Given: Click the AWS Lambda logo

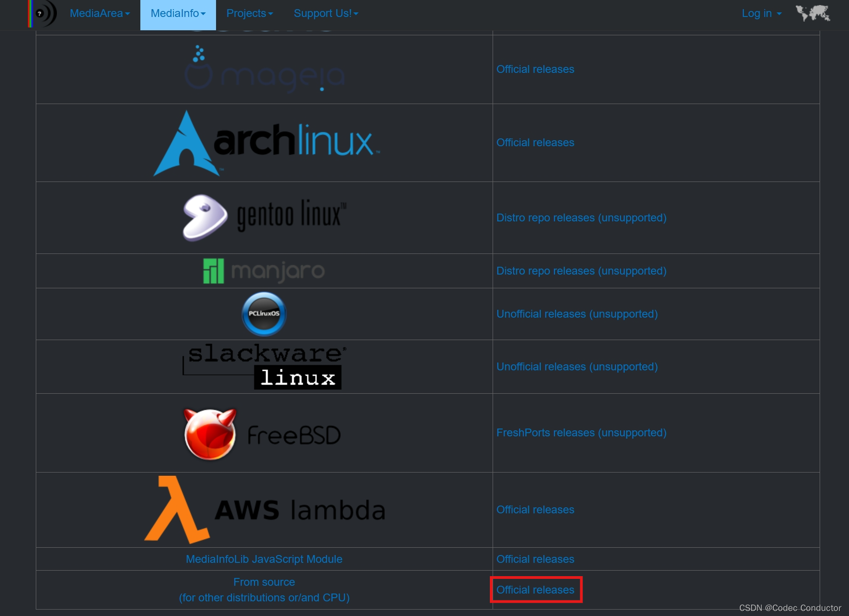Looking at the screenshot, I should point(265,510).
